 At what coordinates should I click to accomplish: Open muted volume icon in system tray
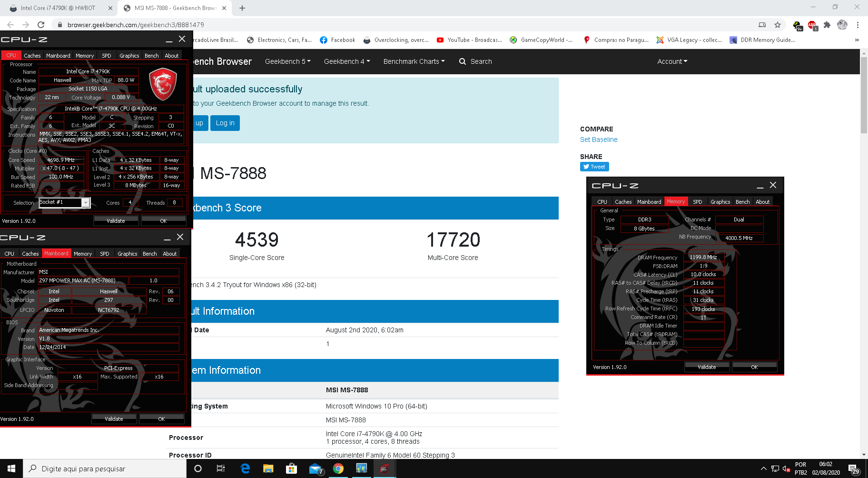tap(786, 469)
